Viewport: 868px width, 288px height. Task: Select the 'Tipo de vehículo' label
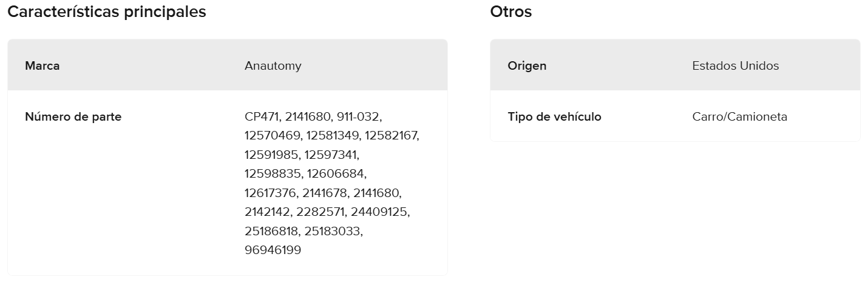coord(554,117)
